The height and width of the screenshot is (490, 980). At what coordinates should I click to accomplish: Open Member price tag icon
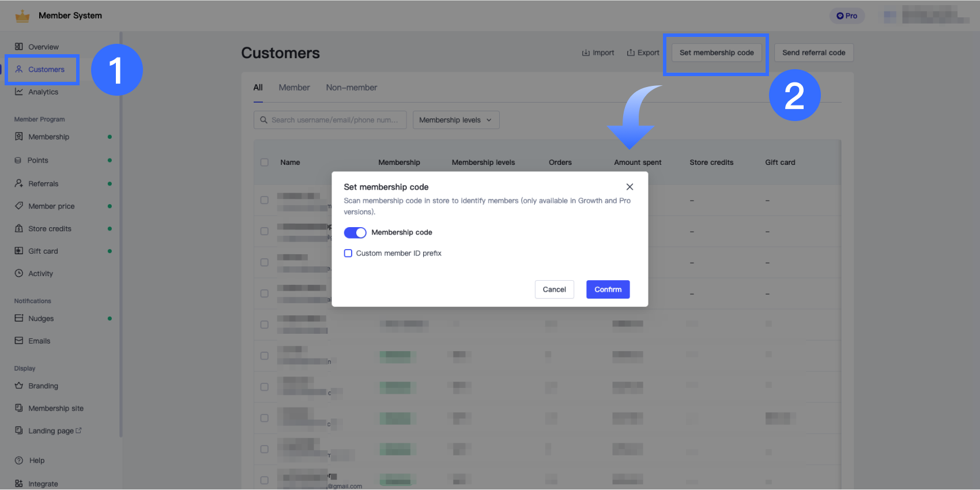coord(19,206)
